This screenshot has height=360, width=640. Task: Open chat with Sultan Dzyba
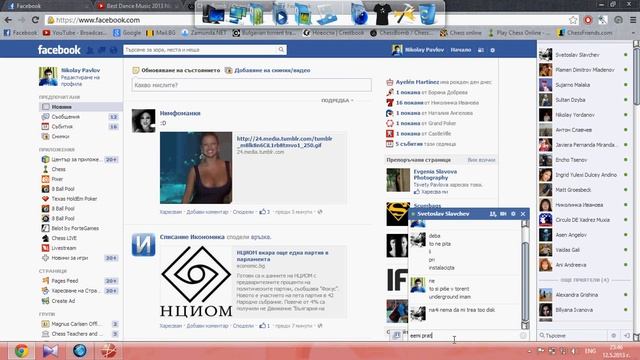point(583,100)
